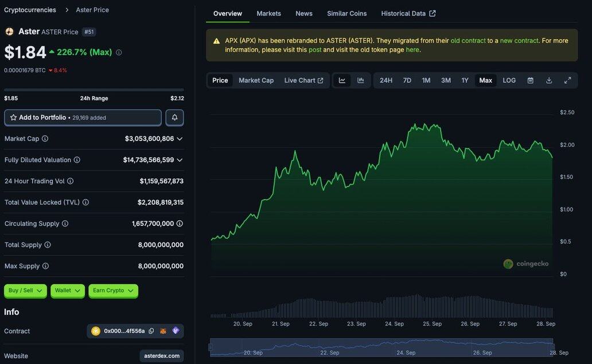Expand the Market Cap value chevron
This screenshot has width=592, height=364.
[180, 139]
